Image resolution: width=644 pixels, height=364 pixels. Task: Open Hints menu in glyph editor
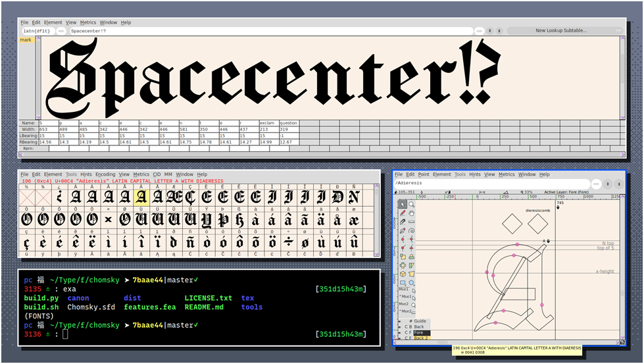(475, 174)
